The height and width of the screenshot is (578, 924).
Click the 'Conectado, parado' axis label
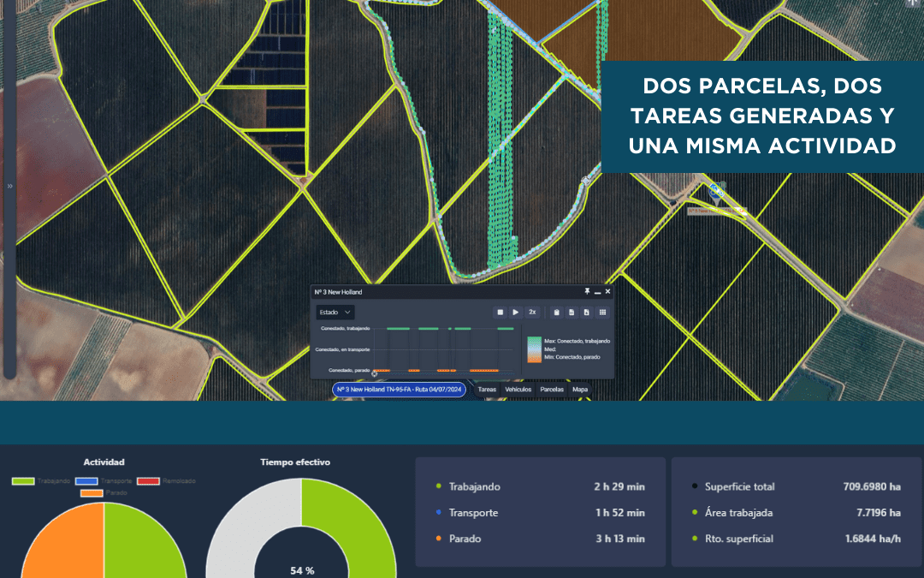(349, 371)
